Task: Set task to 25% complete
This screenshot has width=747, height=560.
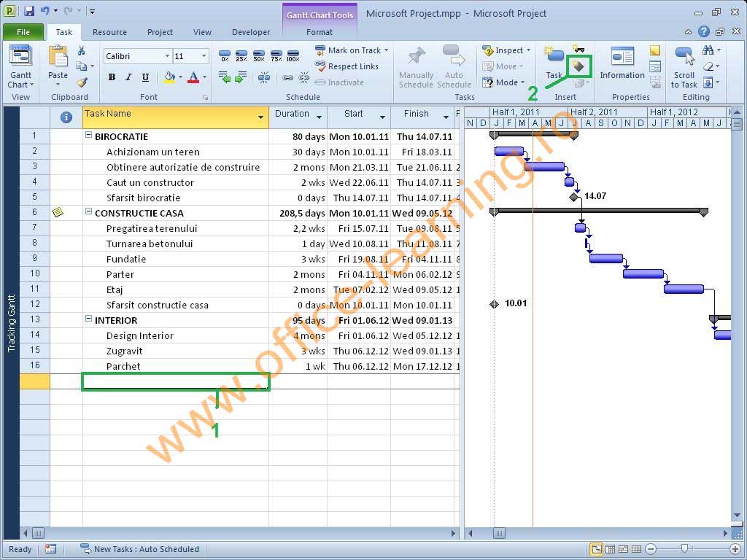Action: tap(241, 55)
